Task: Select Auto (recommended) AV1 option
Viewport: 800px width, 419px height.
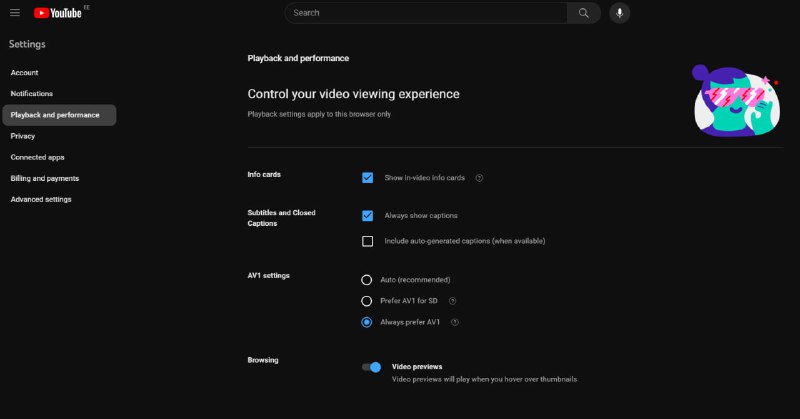Action: (366, 280)
